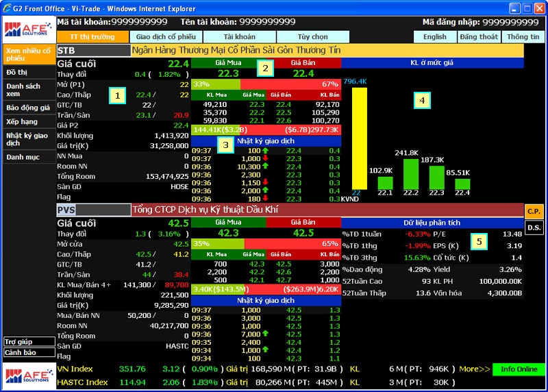Click STB ask volume 105,290
The image size is (548, 392).
(325, 112)
